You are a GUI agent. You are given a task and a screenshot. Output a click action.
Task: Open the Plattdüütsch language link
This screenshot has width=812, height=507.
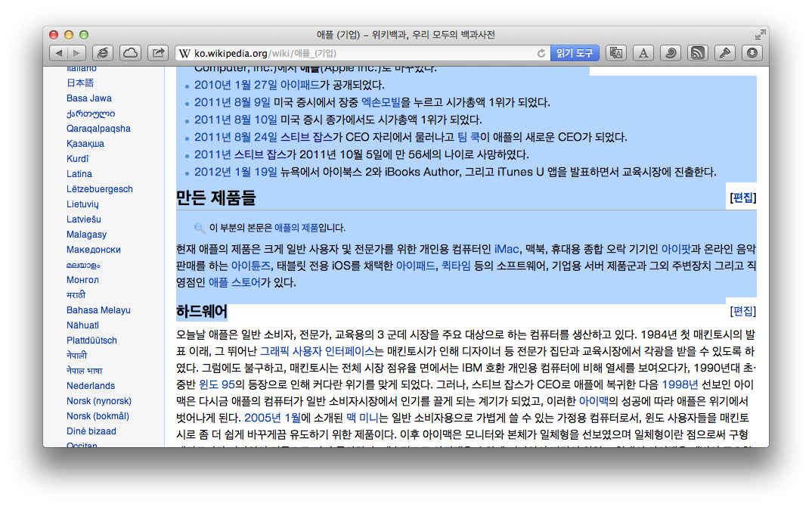click(91, 340)
